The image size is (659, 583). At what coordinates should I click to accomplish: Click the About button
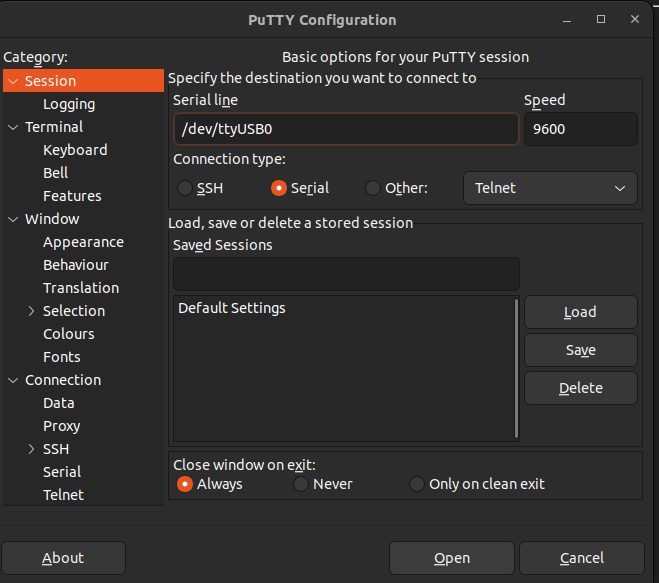63,558
